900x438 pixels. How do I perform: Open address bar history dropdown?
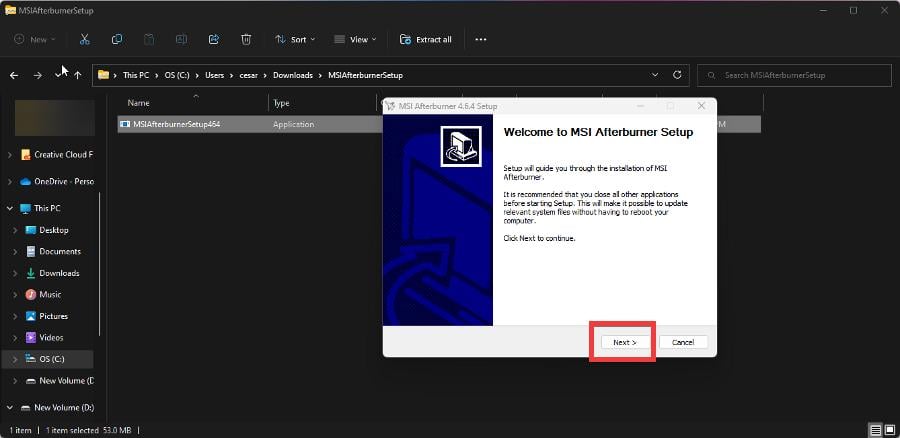pyautogui.click(x=655, y=75)
